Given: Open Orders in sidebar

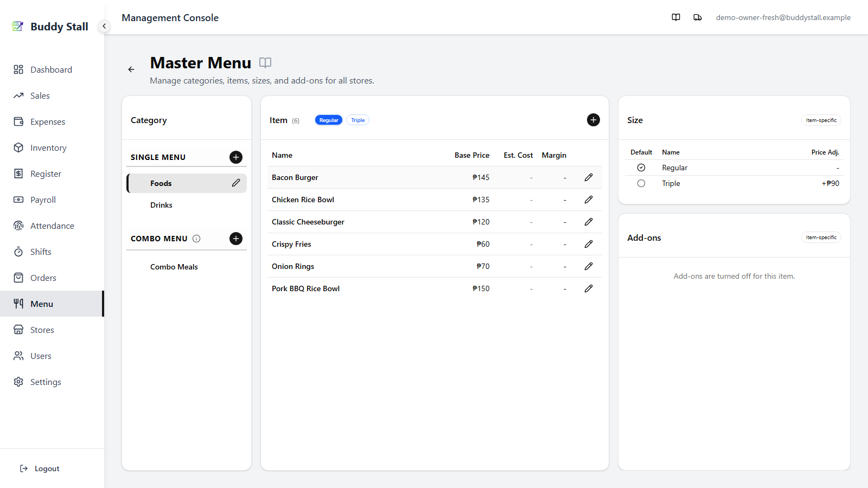Looking at the screenshot, I should coord(52,278).
